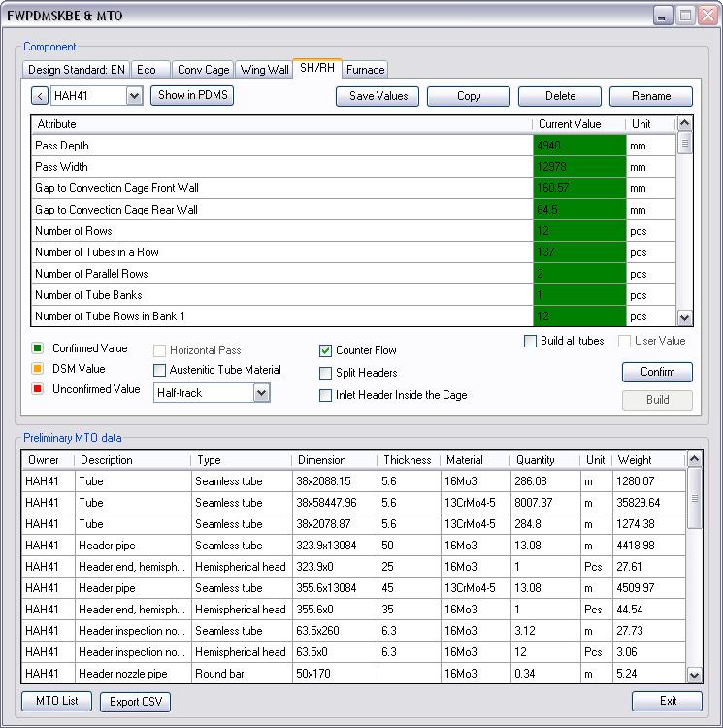Click the green Confirmed Value swatch
The width and height of the screenshot is (723, 728).
pos(38,347)
